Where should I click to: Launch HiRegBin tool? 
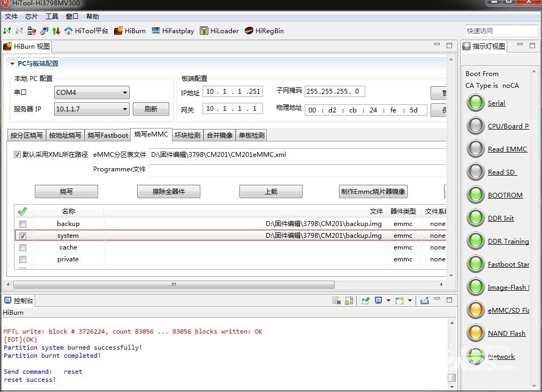tap(265, 31)
